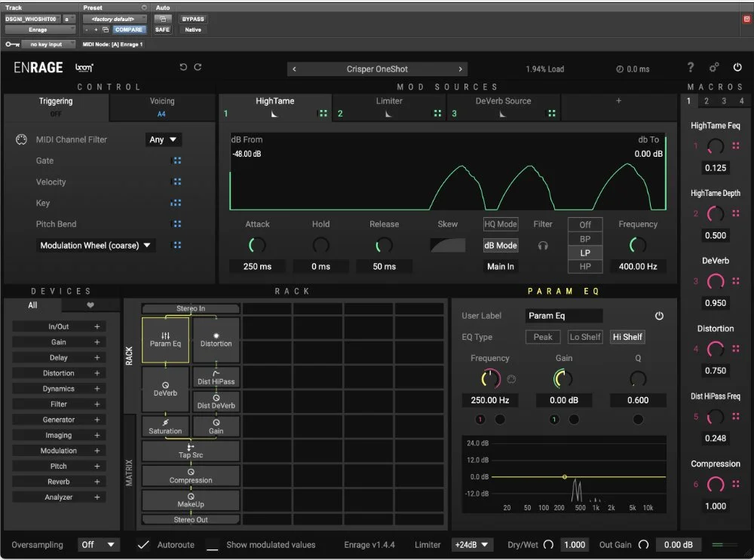Switch to the Triggering tab
This screenshot has width=754, height=560.
(56, 106)
